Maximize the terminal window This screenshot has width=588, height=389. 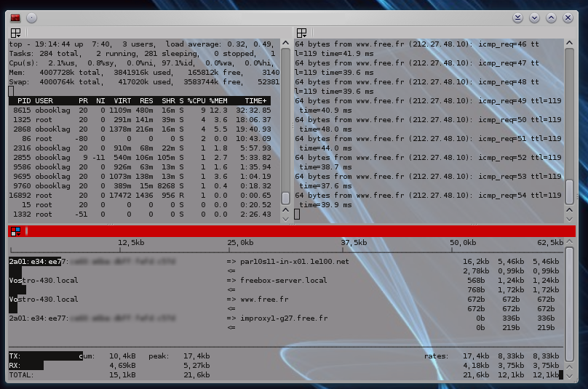552,17
